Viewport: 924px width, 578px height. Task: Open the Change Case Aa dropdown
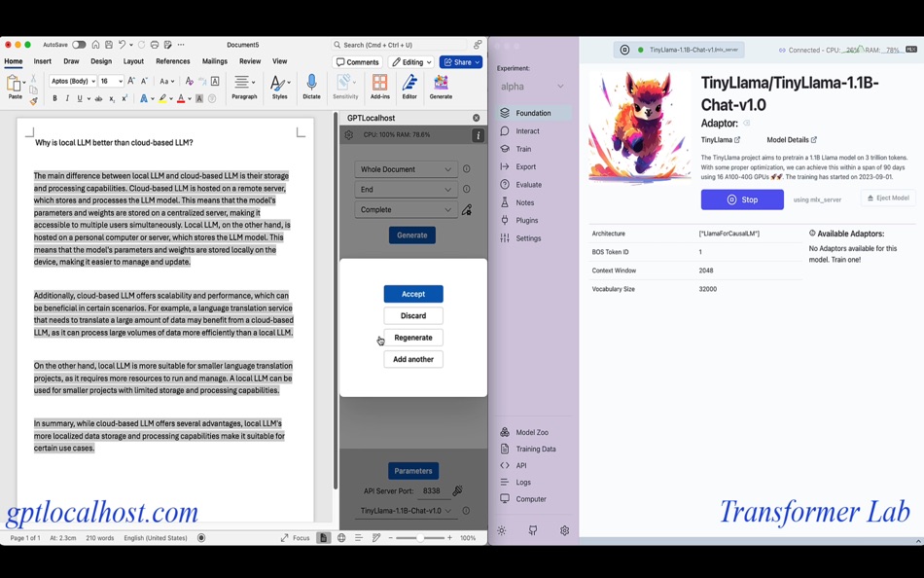tap(166, 81)
